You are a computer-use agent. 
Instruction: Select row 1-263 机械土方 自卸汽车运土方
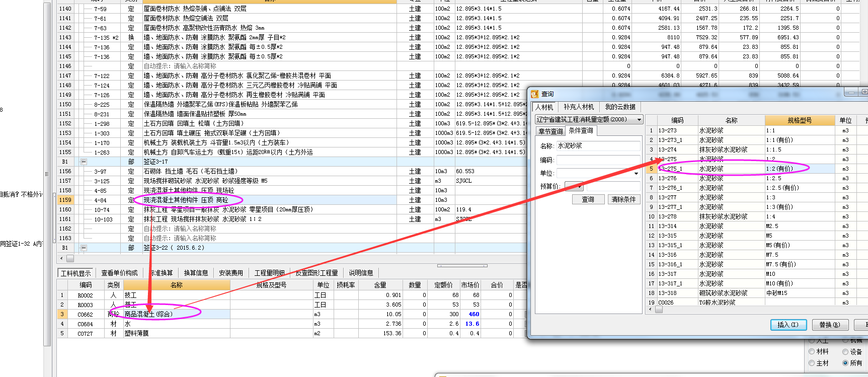tap(292, 152)
